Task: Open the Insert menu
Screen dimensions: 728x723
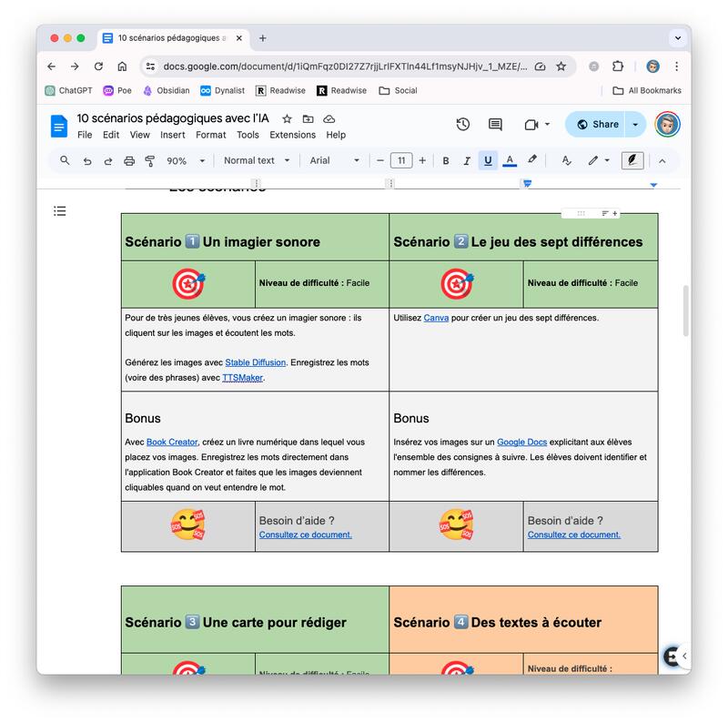Action: click(173, 135)
